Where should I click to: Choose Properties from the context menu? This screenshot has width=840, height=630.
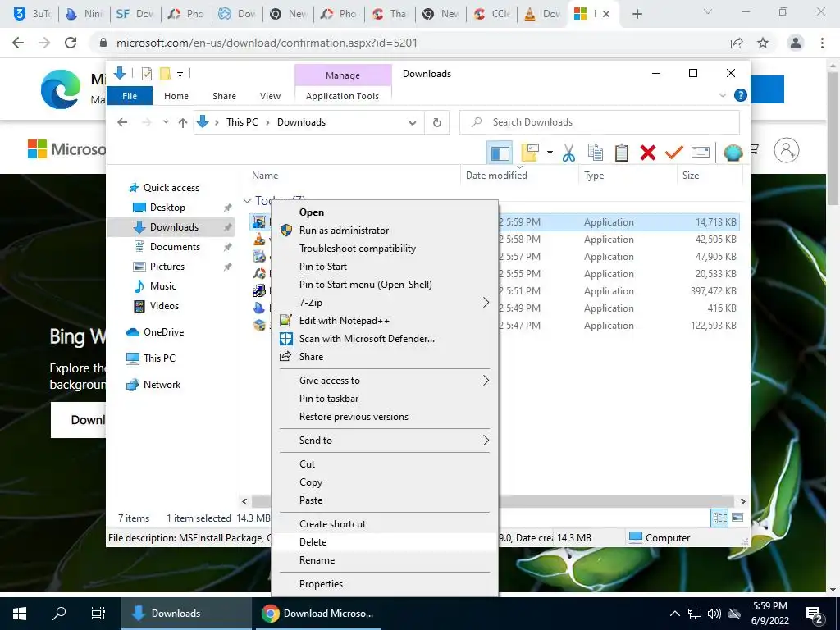pyautogui.click(x=384, y=584)
